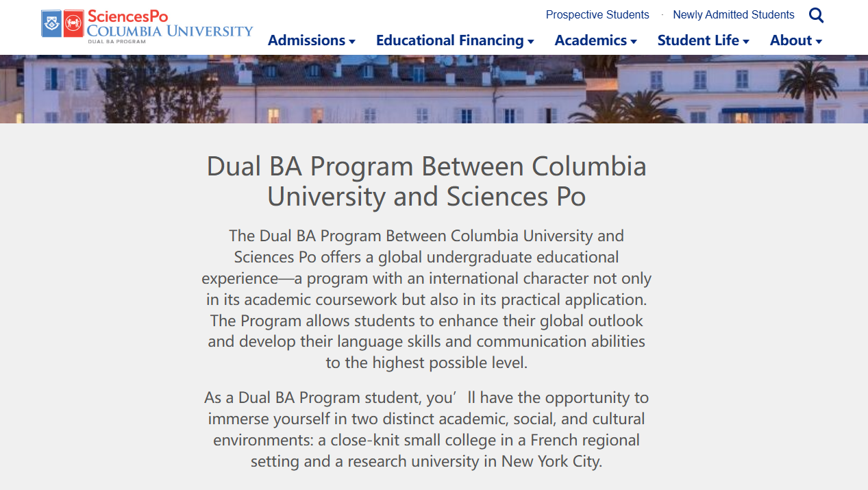Open the Academics menu item
This screenshot has height=490, width=868.
click(591, 40)
